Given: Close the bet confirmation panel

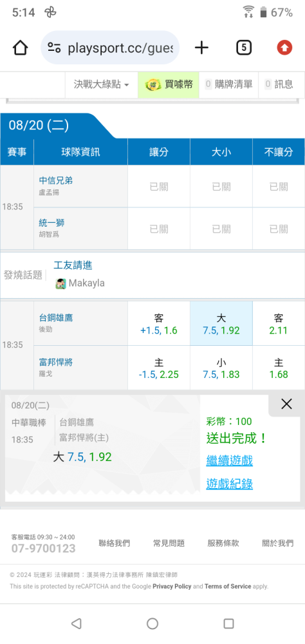Looking at the screenshot, I should 286,404.
